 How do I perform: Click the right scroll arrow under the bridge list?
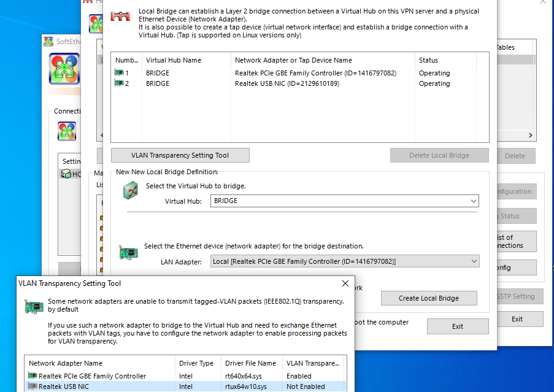pyautogui.click(x=530, y=134)
